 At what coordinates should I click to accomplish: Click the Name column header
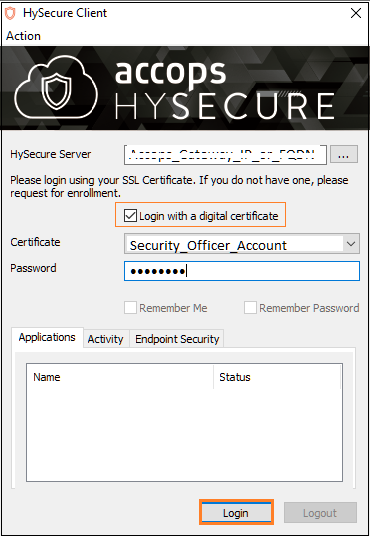(120, 377)
